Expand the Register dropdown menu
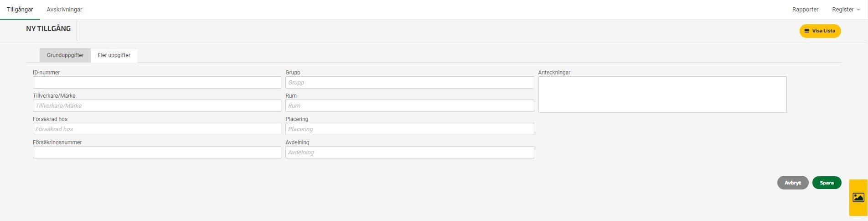 (x=846, y=10)
